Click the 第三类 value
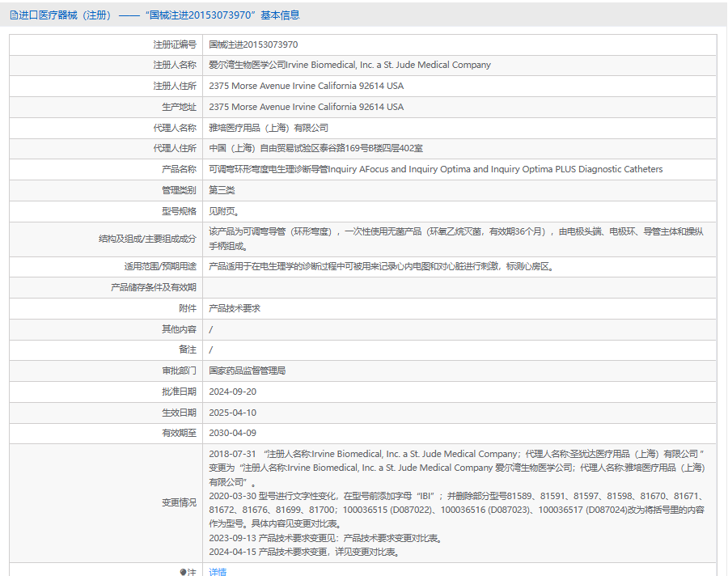Image resolution: width=728 pixels, height=576 pixels. tap(222, 190)
